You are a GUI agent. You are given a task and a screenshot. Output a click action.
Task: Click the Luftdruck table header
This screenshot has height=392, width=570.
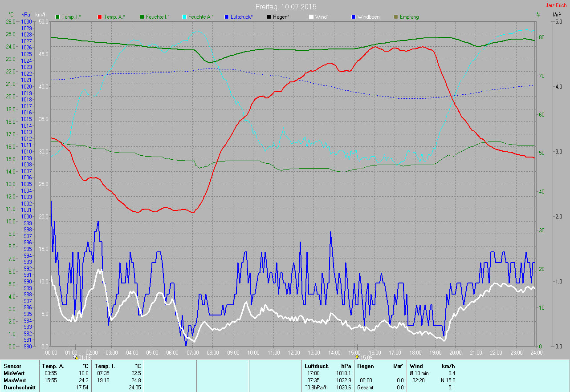[317, 366]
